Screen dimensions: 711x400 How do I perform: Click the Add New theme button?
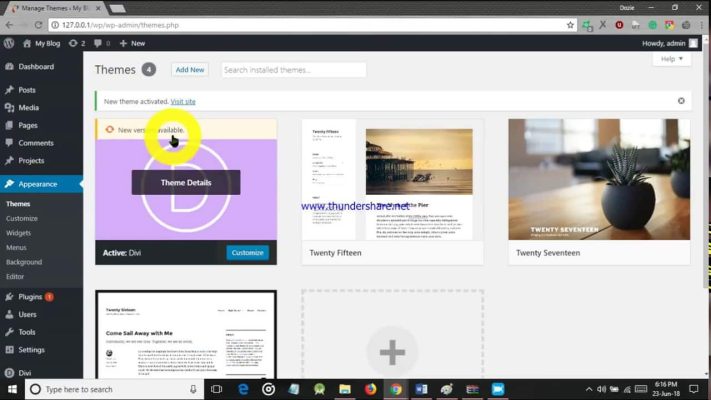(190, 70)
